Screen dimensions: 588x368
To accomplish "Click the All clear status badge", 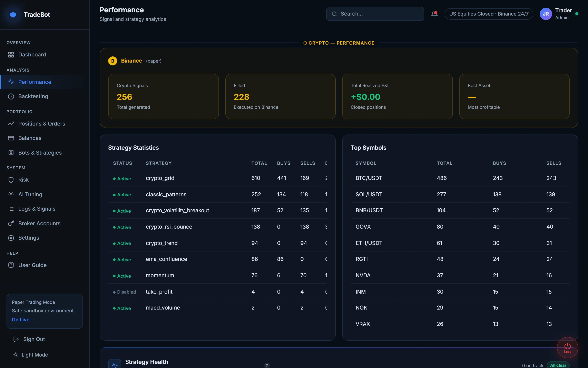I will pyautogui.click(x=558, y=365).
